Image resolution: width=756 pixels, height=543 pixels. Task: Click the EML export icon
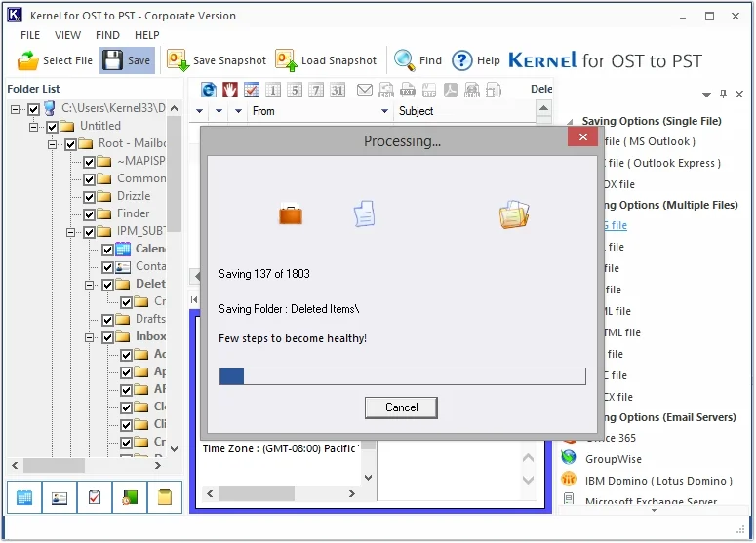[386, 90]
